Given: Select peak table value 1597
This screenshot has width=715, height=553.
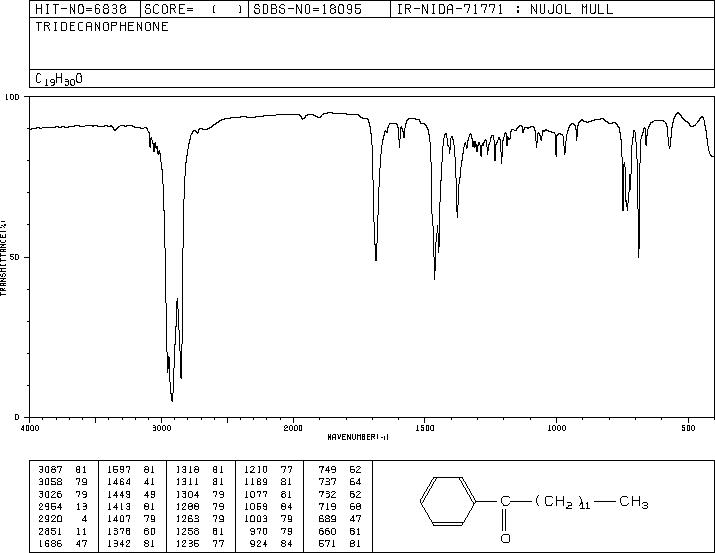Looking at the screenshot, I should 119,470.
